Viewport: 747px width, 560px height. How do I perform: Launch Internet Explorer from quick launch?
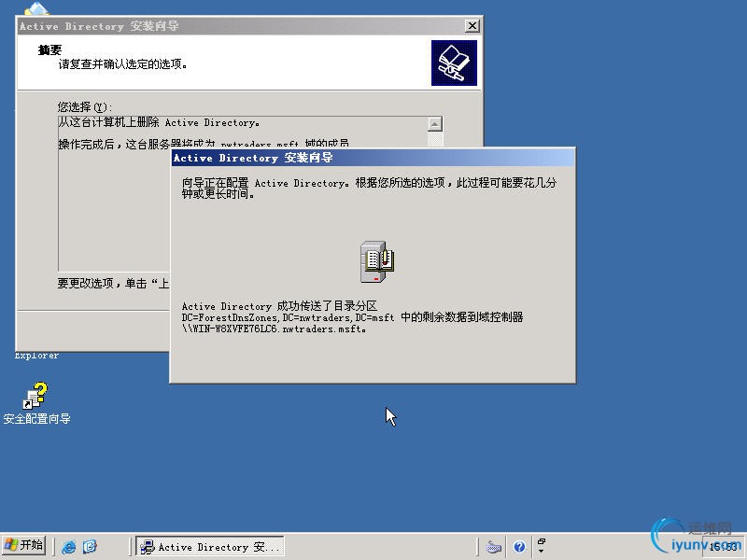(69, 547)
